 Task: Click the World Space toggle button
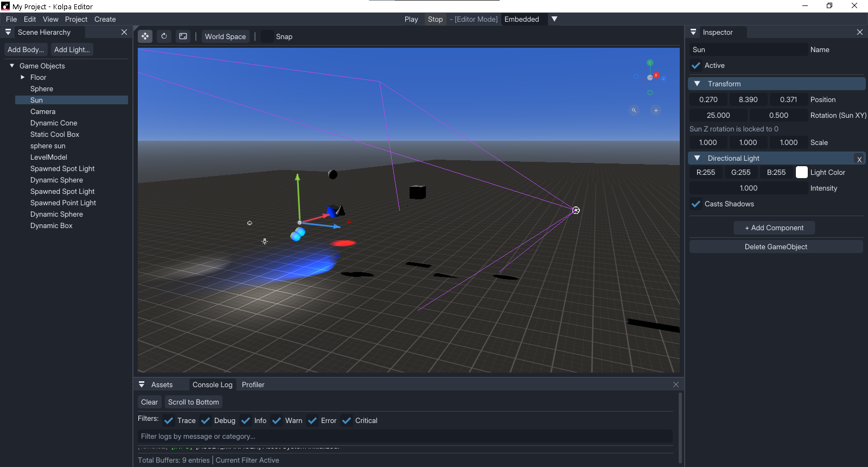pos(226,36)
